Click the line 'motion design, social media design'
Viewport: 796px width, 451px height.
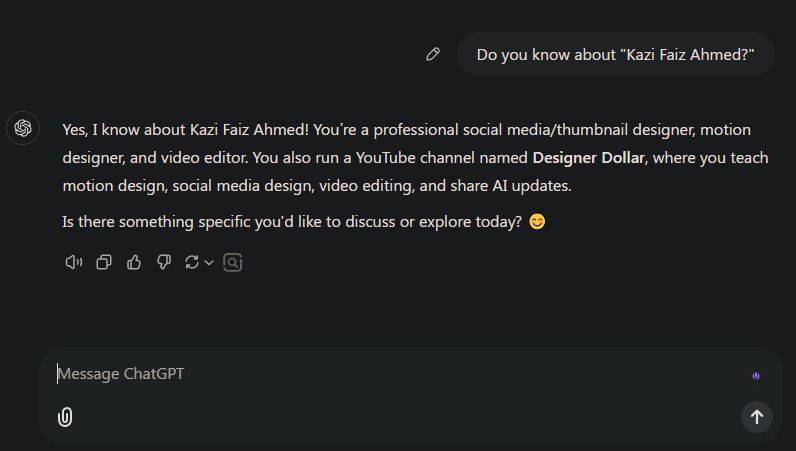[317, 185]
